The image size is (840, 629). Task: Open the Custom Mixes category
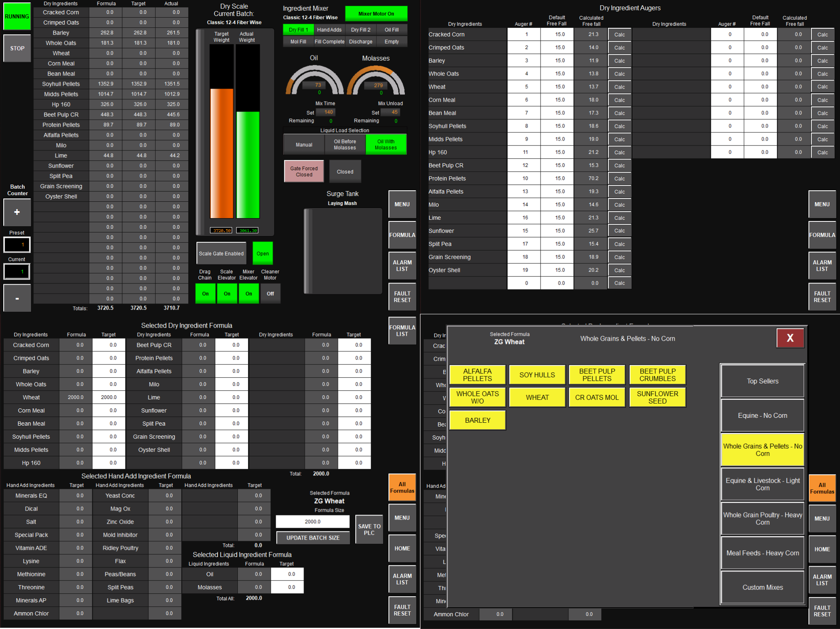coord(762,587)
